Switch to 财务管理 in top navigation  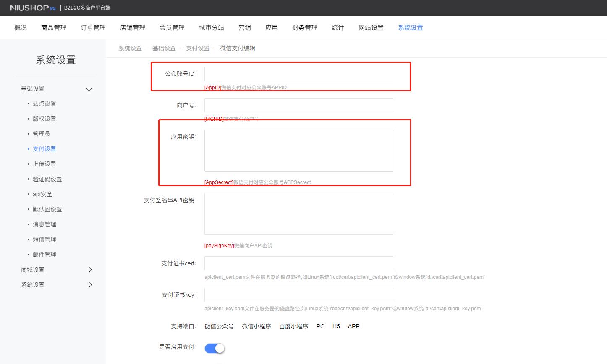pyautogui.click(x=304, y=27)
